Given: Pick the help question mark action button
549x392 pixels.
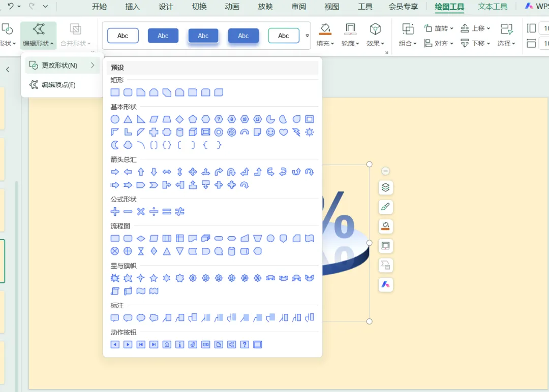Looking at the screenshot, I should tap(245, 344).
